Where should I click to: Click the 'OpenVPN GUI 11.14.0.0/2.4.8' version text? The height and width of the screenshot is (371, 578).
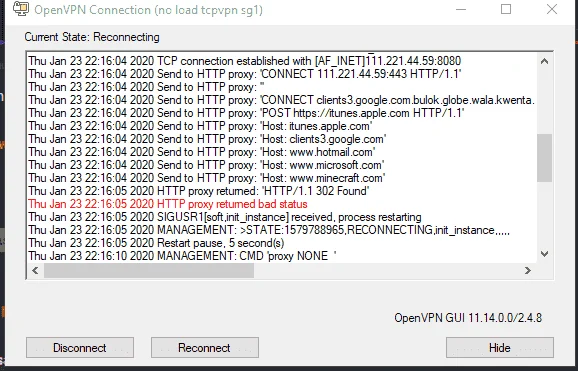click(x=468, y=318)
